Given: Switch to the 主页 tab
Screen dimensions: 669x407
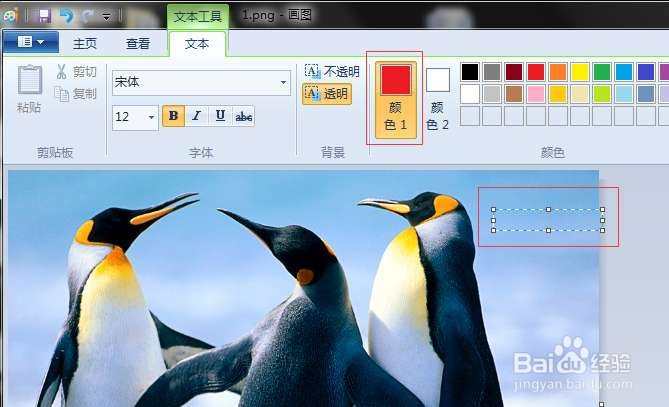Looking at the screenshot, I should click(x=85, y=44).
